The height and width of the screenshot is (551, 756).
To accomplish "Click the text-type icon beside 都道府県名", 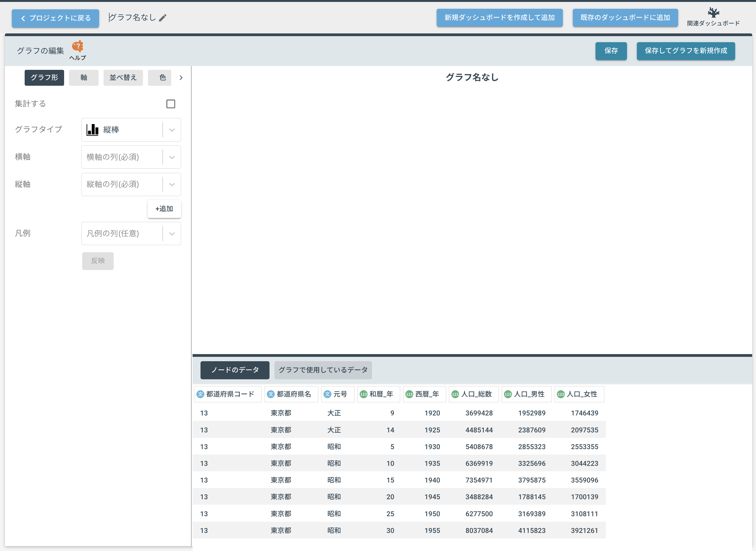I will tap(271, 394).
